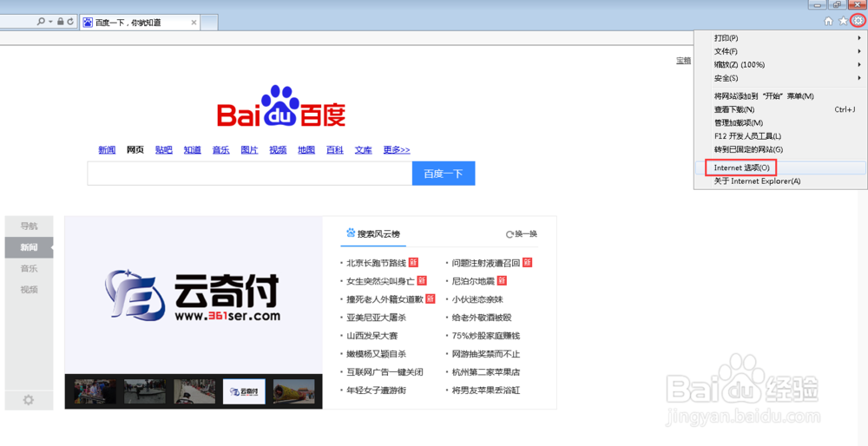
Task: Click the 百科 link
Action: [335, 150]
